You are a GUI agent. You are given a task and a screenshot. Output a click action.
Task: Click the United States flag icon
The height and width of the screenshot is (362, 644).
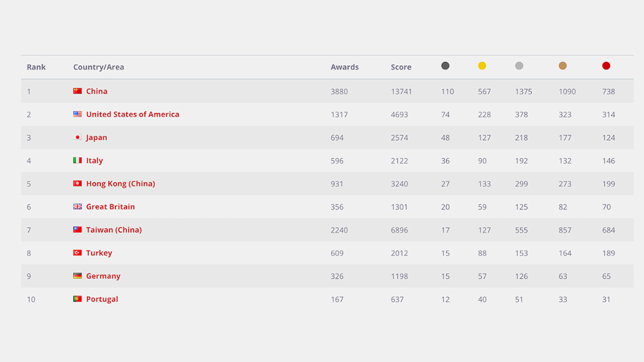coord(77,114)
